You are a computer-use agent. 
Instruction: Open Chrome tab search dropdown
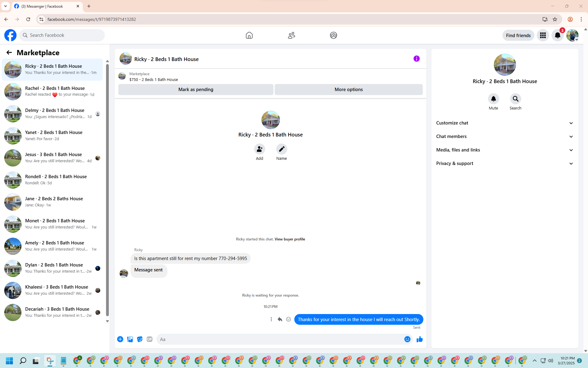point(6,6)
